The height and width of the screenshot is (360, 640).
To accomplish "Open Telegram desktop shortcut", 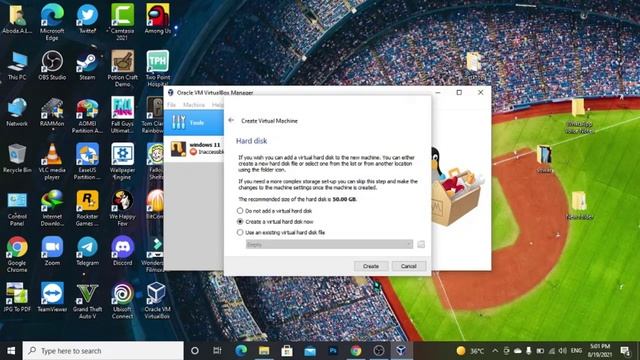I will click(87, 251).
